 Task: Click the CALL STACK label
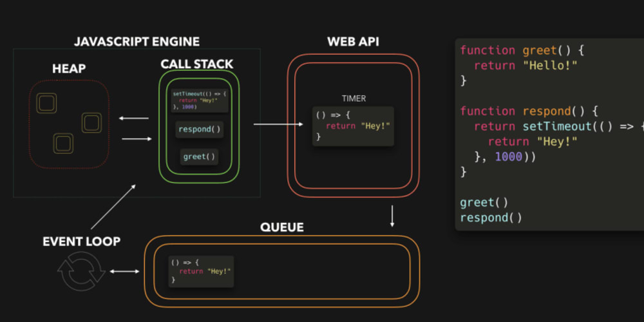tap(196, 64)
